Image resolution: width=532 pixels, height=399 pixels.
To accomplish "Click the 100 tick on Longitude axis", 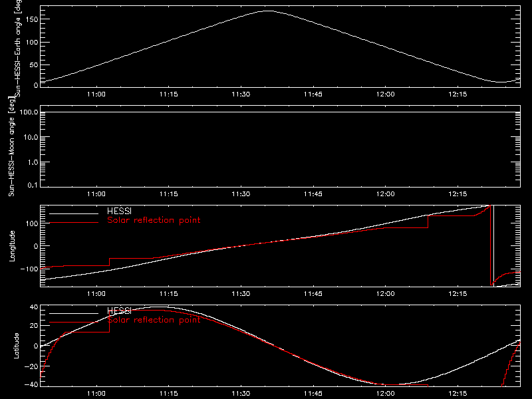I will point(32,223).
